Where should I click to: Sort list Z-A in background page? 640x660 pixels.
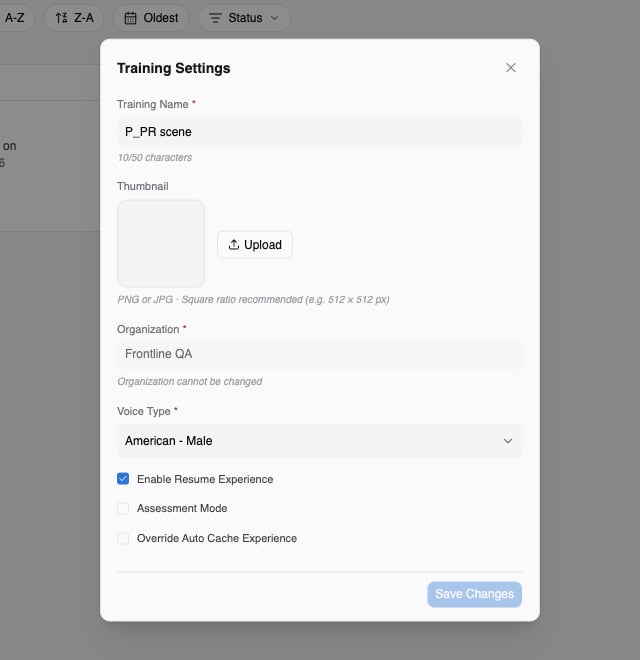click(75, 18)
